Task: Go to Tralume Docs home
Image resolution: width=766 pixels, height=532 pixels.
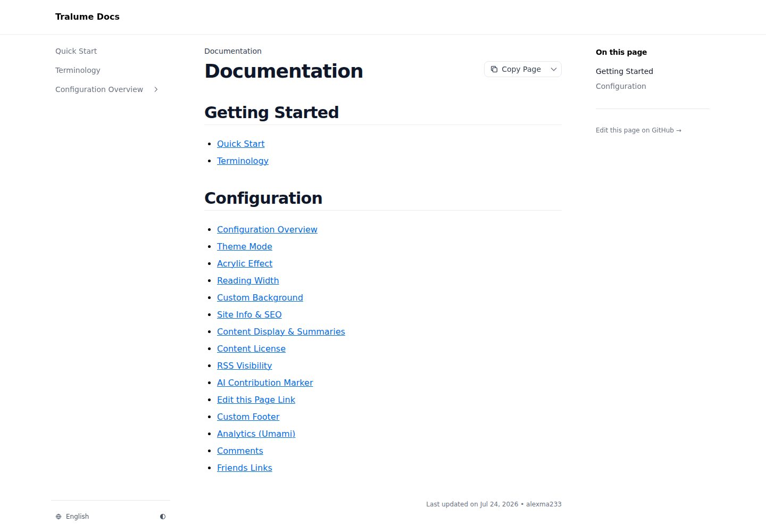Action: click(87, 16)
